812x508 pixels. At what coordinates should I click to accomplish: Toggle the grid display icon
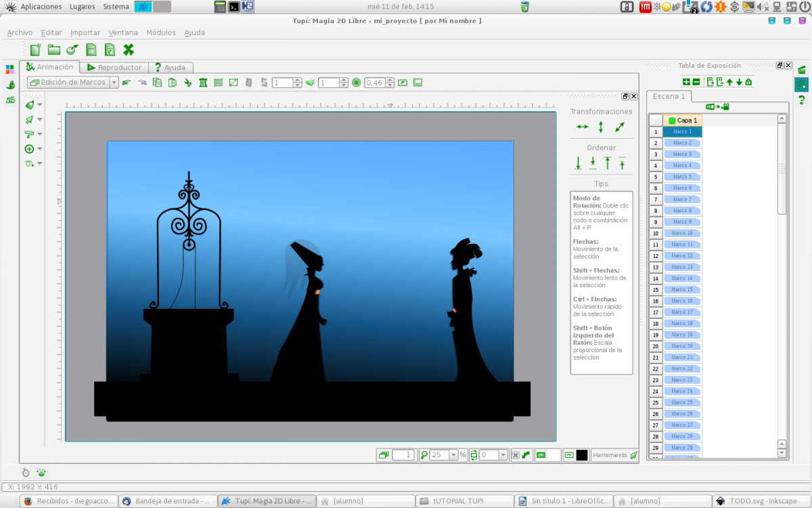(x=218, y=83)
